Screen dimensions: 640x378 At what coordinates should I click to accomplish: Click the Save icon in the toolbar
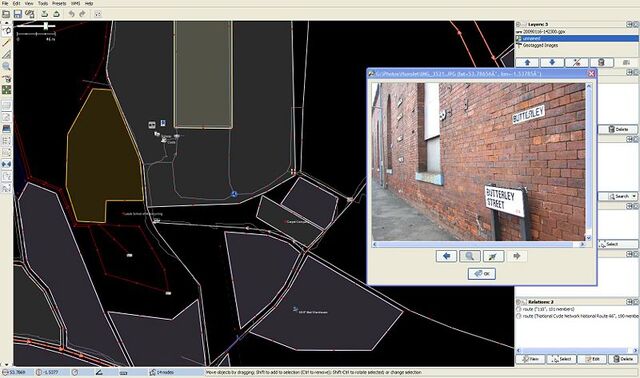18,14
